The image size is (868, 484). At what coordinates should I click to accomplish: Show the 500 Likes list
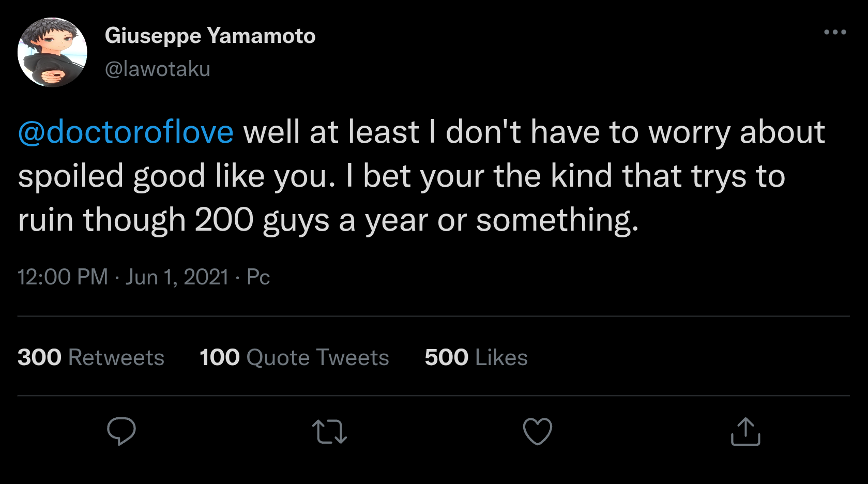[476, 357]
